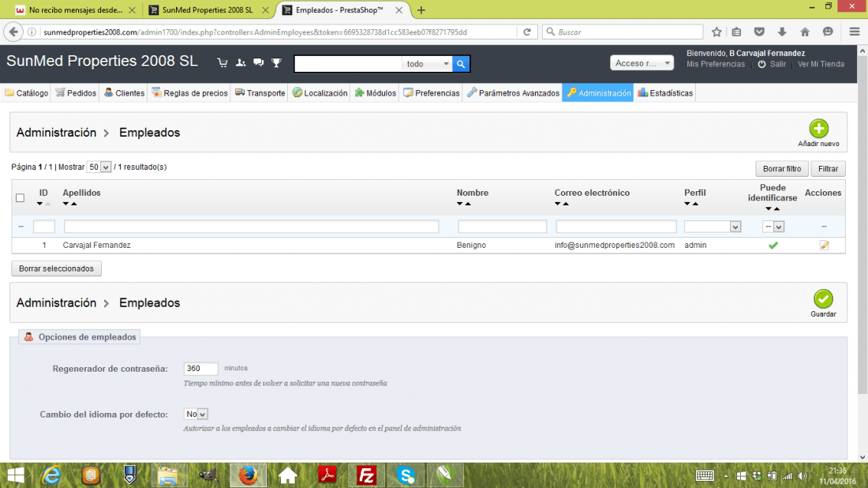Sort Nombre column descending arrow

point(459,204)
